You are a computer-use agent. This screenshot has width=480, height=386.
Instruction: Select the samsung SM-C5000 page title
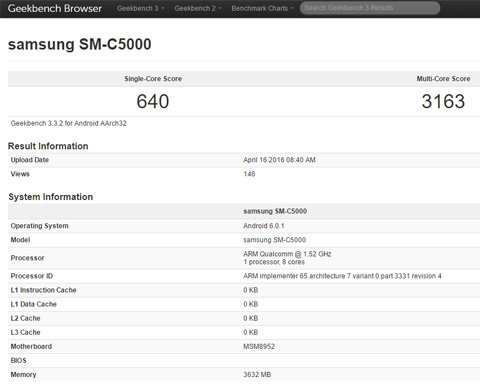click(80, 44)
